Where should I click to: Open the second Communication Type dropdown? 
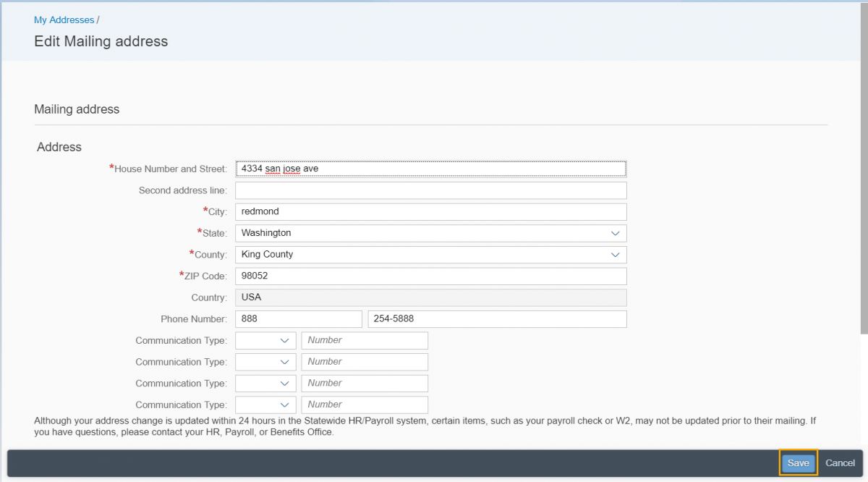pyautogui.click(x=265, y=362)
